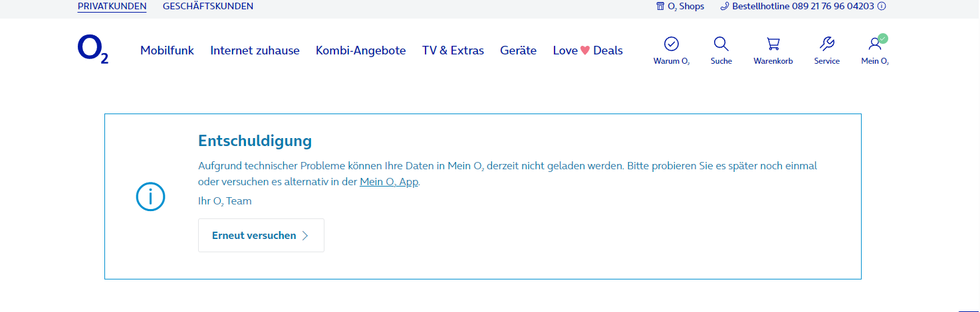Click the O2 logo in the header

[x=93, y=50]
